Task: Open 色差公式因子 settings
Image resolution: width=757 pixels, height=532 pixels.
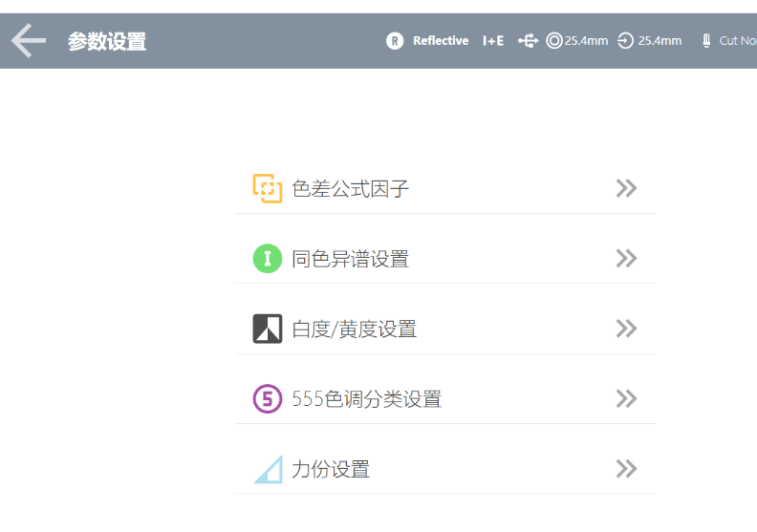Action: 444,188
